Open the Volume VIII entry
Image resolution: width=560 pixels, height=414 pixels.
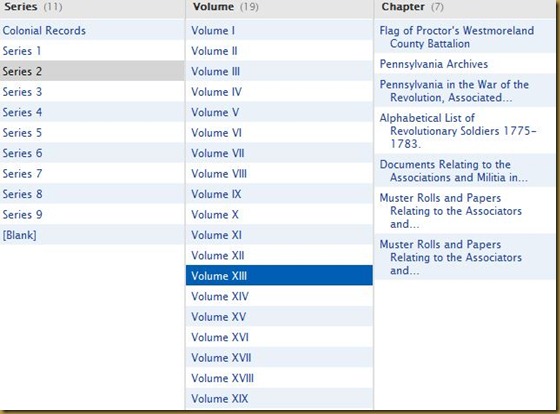pyautogui.click(x=279, y=174)
